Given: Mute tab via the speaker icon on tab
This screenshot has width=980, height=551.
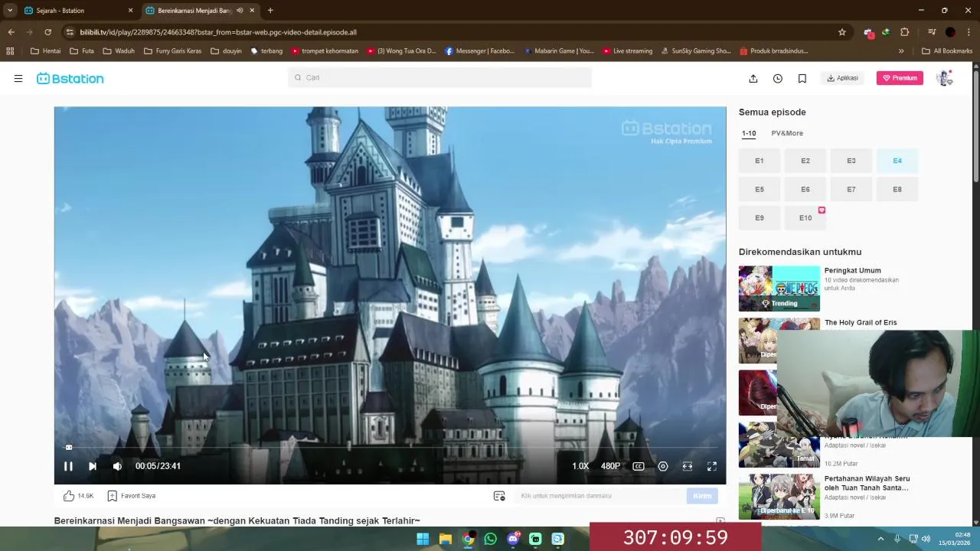Looking at the screenshot, I should [x=240, y=11].
